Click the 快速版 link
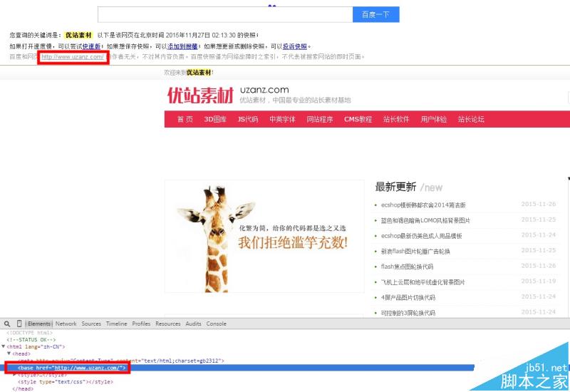This screenshot has height=392, width=570. (x=91, y=46)
